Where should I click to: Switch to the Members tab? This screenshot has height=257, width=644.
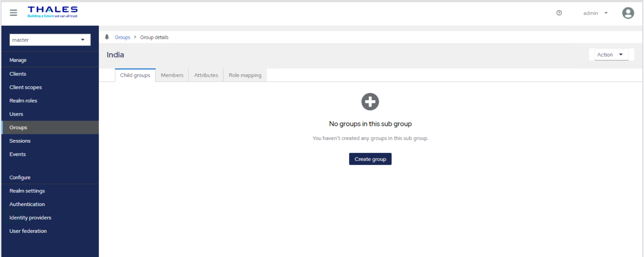click(x=172, y=75)
